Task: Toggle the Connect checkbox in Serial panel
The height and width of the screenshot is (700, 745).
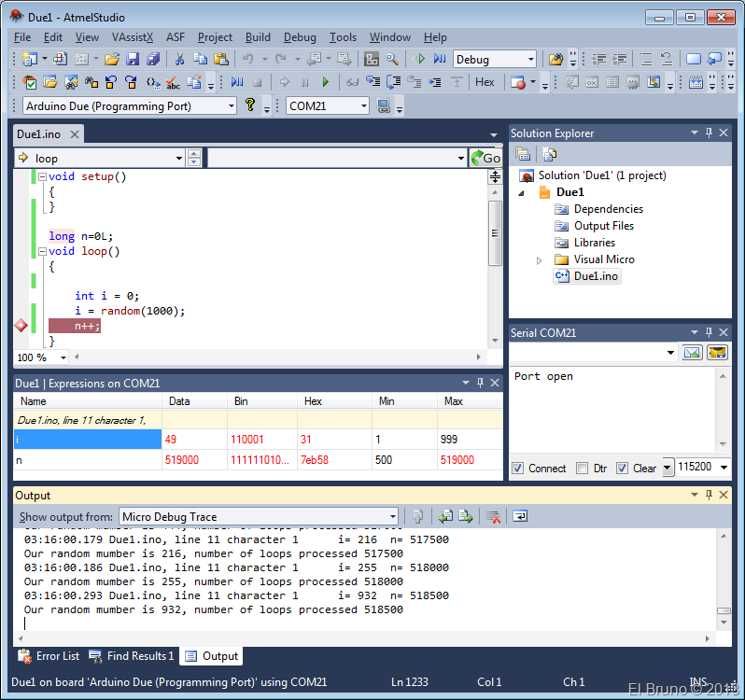Action: coord(518,468)
